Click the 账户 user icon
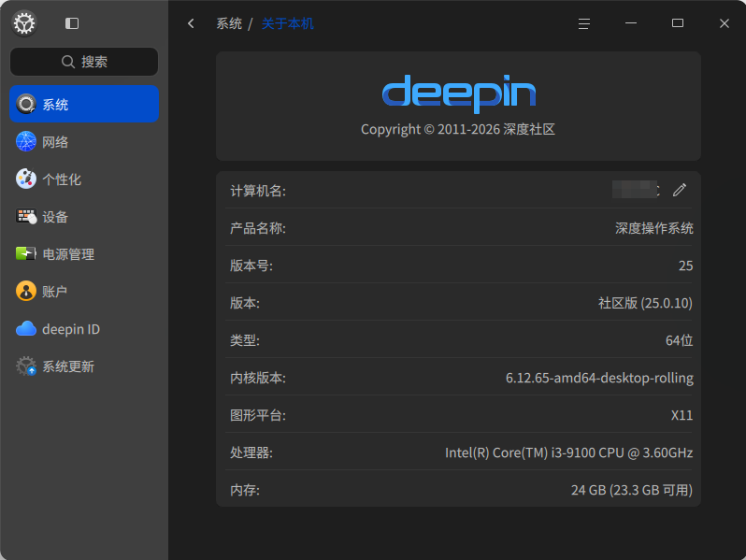The image size is (746, 560). tap(26, 291)
